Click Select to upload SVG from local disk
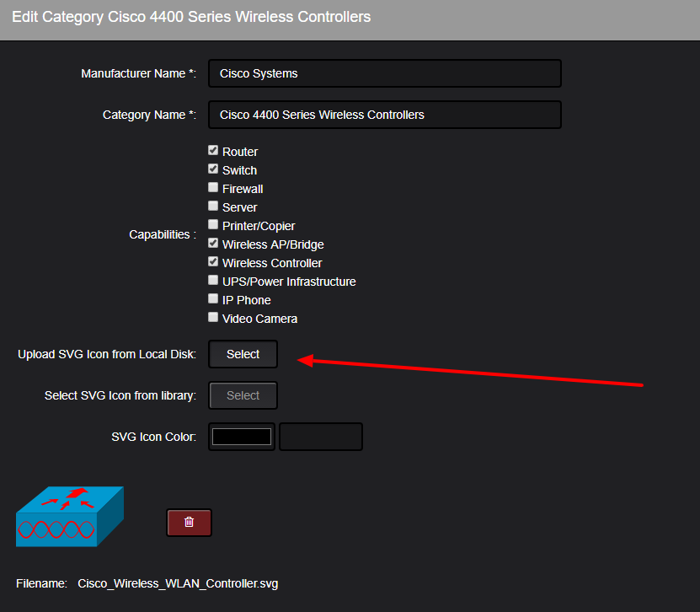This screenshot has height=612, width=700. click(243, 354)
